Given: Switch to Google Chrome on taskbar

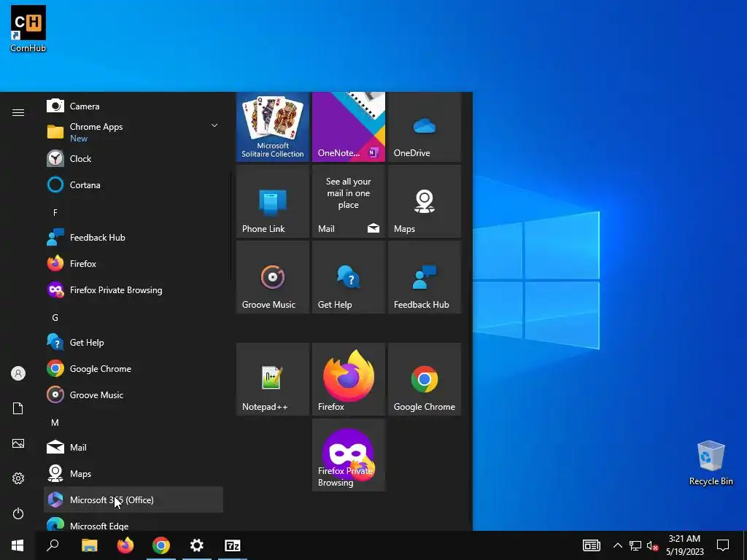Looking at the screenshot, I should (x=161, y=545).
